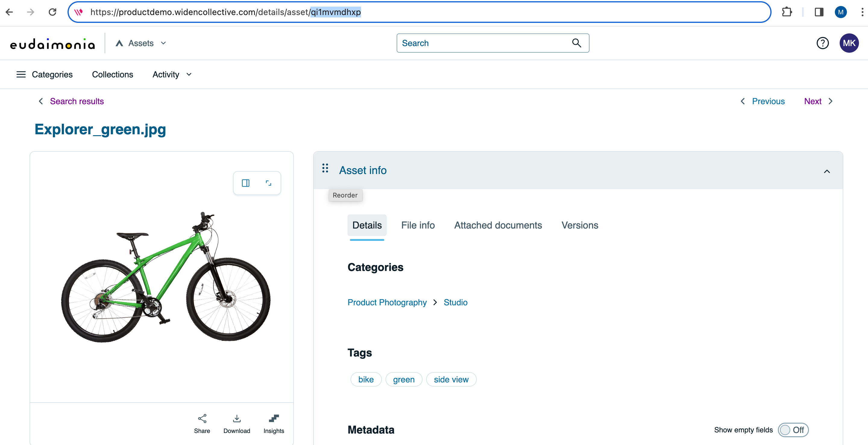The image size is (868, 445).
Task: Open the MK user avatar menu
Action: click(849, 43)
